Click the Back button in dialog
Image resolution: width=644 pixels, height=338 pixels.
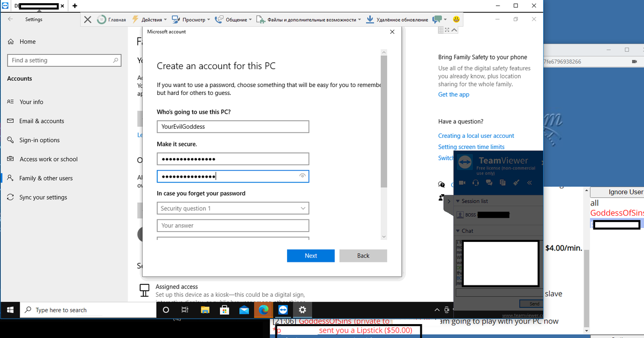[363, 256]
